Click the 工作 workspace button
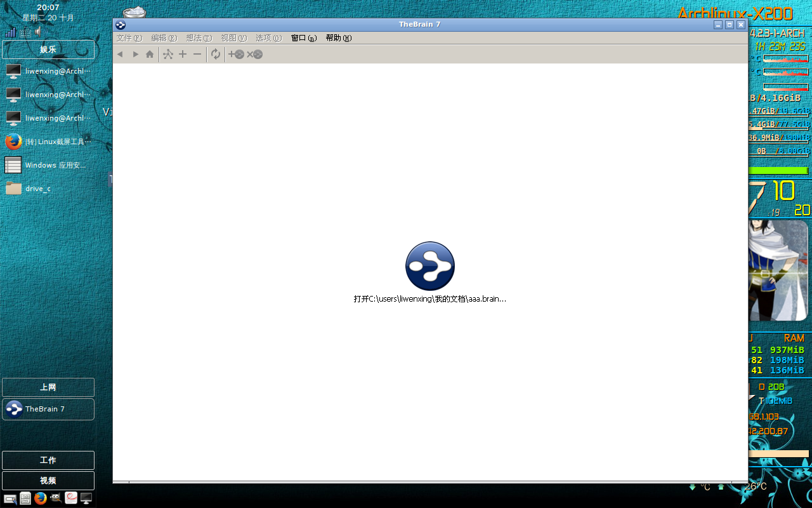The image size is (812, 508). (x=48, y=460)
